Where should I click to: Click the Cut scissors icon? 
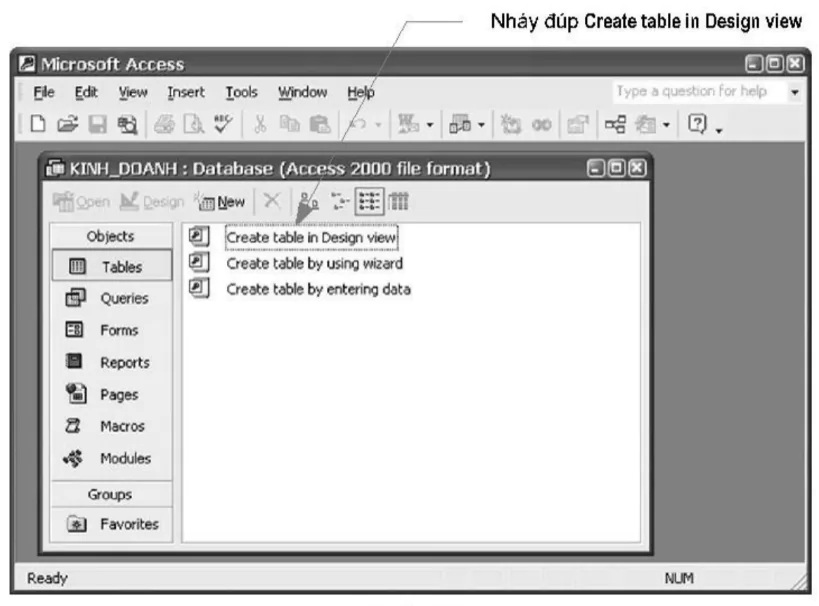pyautogui.click(x=260, y=124)
